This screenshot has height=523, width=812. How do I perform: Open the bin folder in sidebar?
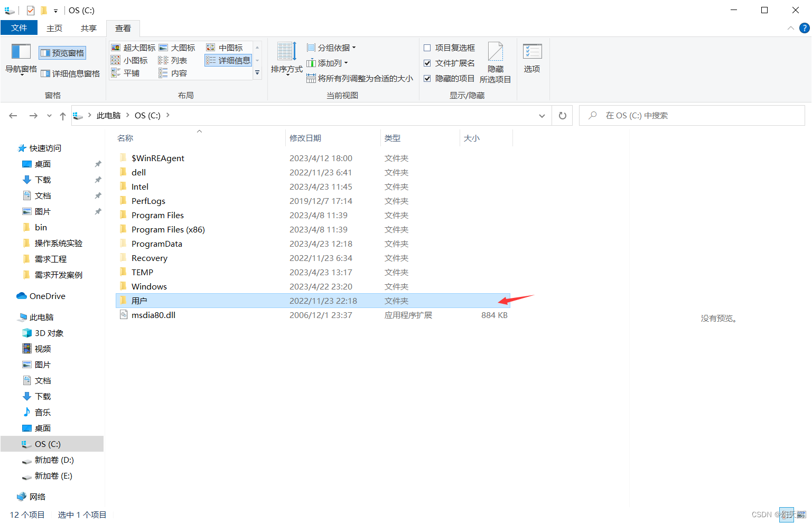pos(41,227)
